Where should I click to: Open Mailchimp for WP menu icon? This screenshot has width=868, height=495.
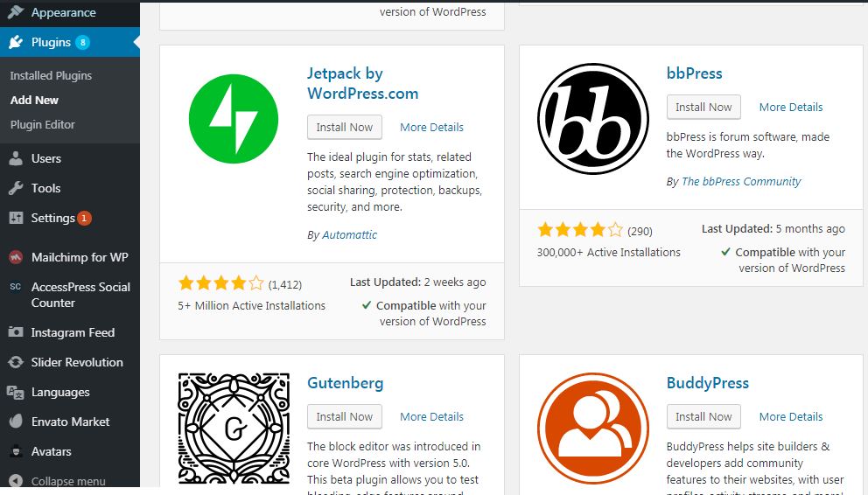[16, 257]
